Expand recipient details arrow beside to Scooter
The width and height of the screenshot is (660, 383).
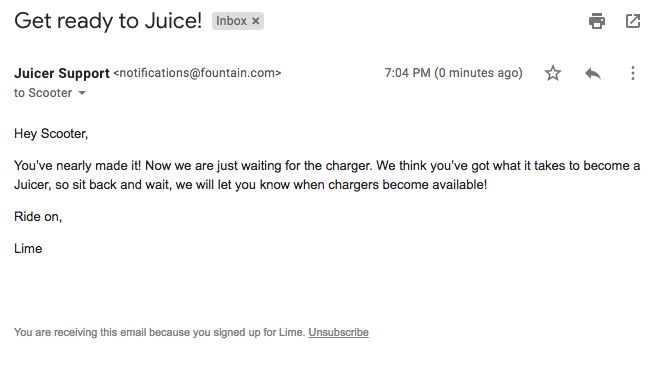(82, 93)
